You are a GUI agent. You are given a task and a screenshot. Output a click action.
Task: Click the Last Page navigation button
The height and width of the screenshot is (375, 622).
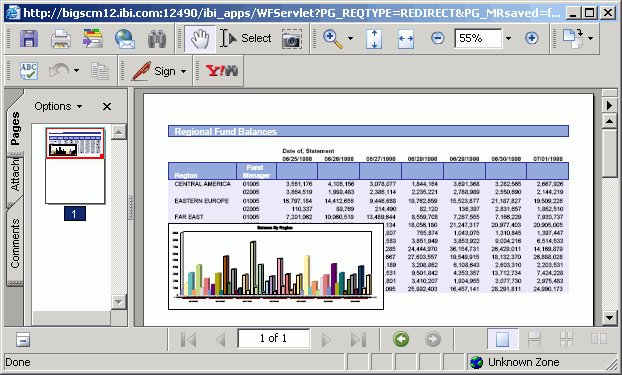coord(358,340)
